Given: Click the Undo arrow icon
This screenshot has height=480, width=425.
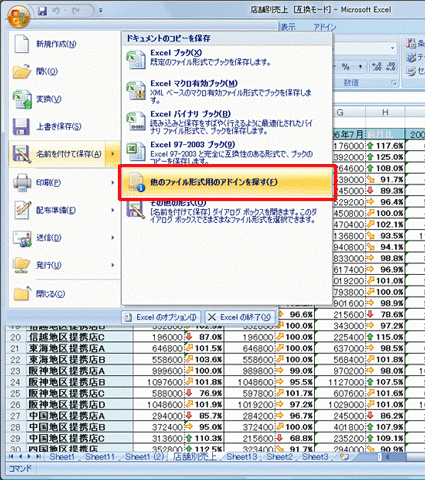Looking at the screenshot, I should [56, 11].
